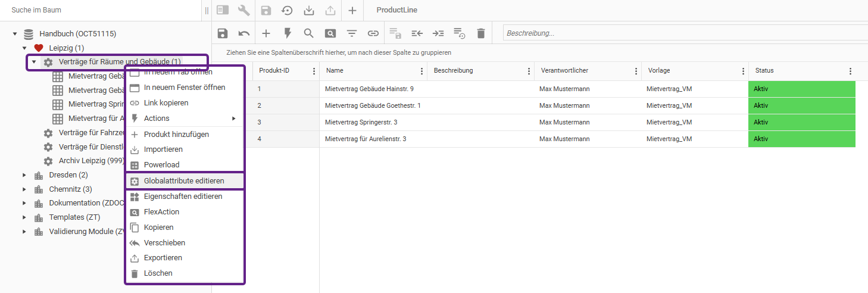Open the filter icon in grid toolbar
The height and width of the screenshot is (293, 868).
coord(352,33)
